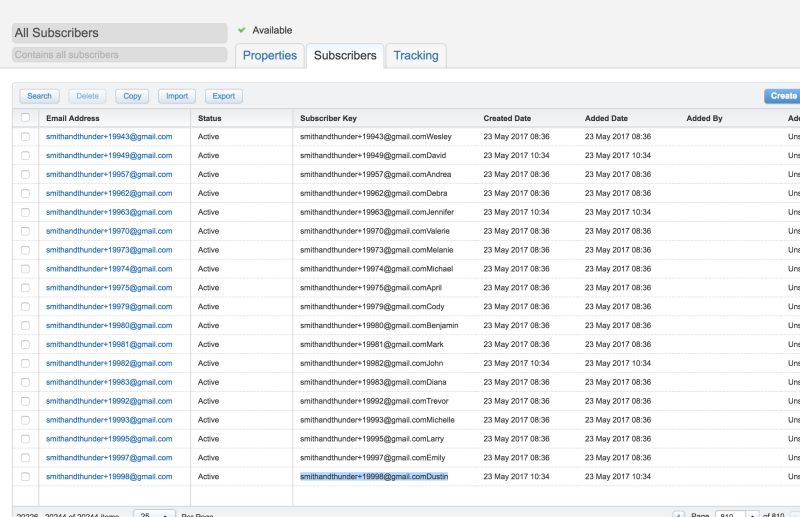The image size is (800, 517).
Task: Click the Delete button
Action: tap(87, 96)
